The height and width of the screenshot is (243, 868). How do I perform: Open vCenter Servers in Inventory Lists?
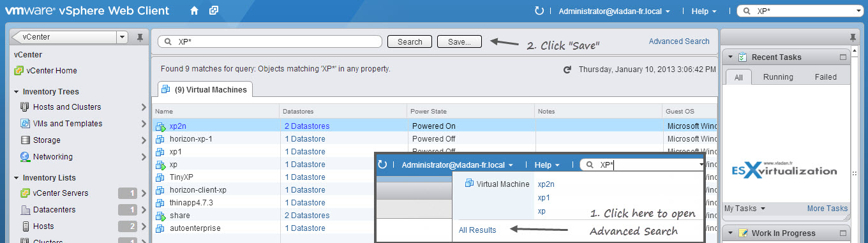coord(61,193)
